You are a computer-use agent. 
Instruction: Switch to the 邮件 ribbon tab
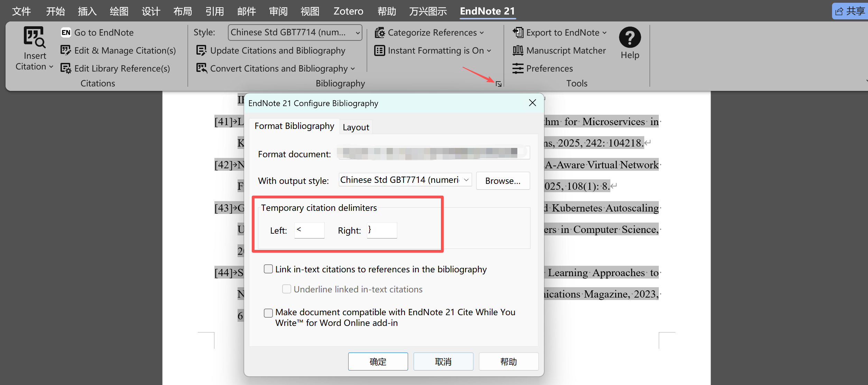(247, 11)
